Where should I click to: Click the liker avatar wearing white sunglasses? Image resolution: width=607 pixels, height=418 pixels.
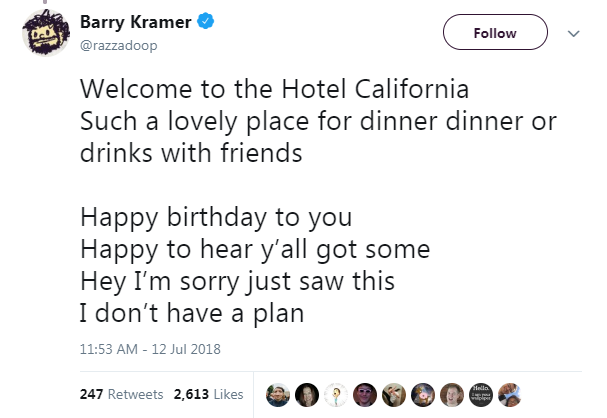tap(366, 394)
